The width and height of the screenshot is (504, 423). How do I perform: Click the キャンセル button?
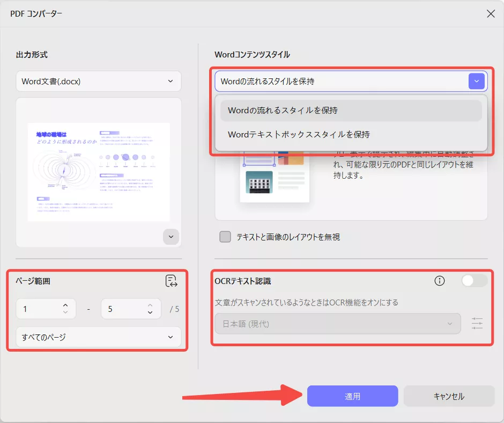pyautogui.click(x=449, y=396)
